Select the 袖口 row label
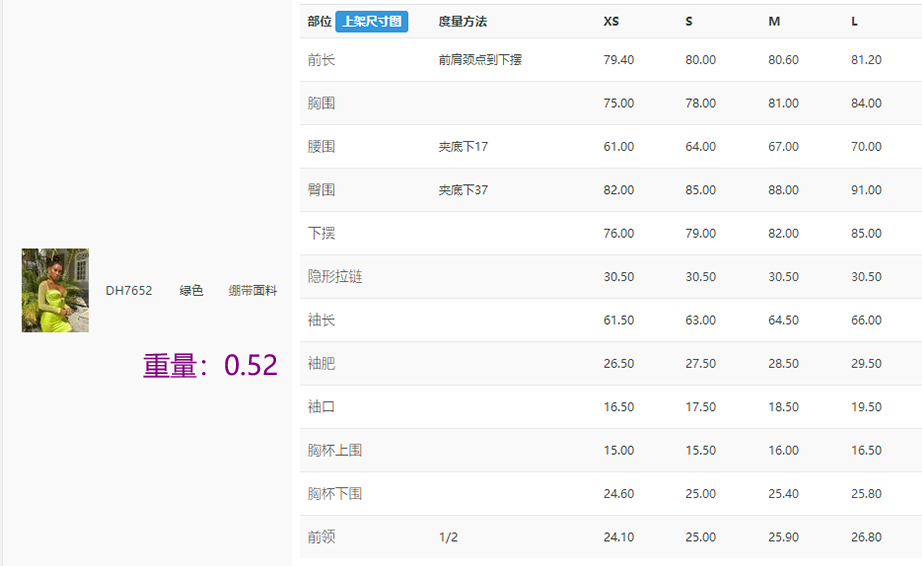This screenshot has height=566, width=922. [x=321, y=407]
